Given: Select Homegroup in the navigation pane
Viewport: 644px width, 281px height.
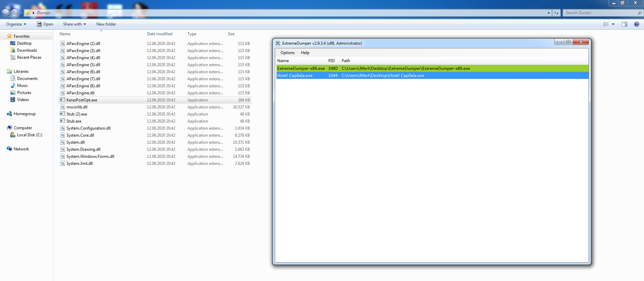Looking at the screenshot, I should 25,114.
